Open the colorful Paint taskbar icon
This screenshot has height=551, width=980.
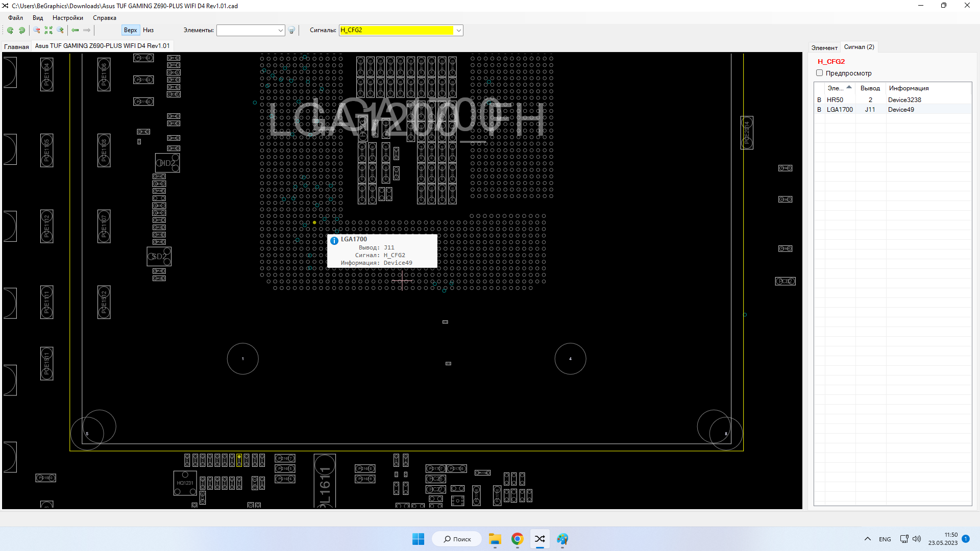562,539
